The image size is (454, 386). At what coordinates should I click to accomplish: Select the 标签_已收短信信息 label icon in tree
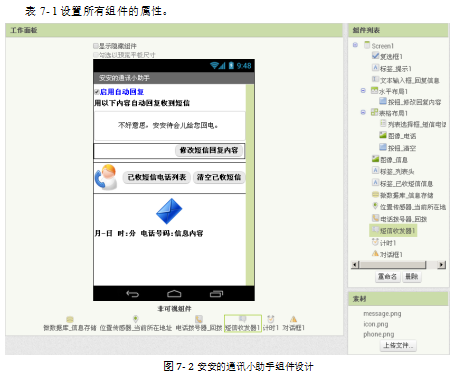coord(375,183)
